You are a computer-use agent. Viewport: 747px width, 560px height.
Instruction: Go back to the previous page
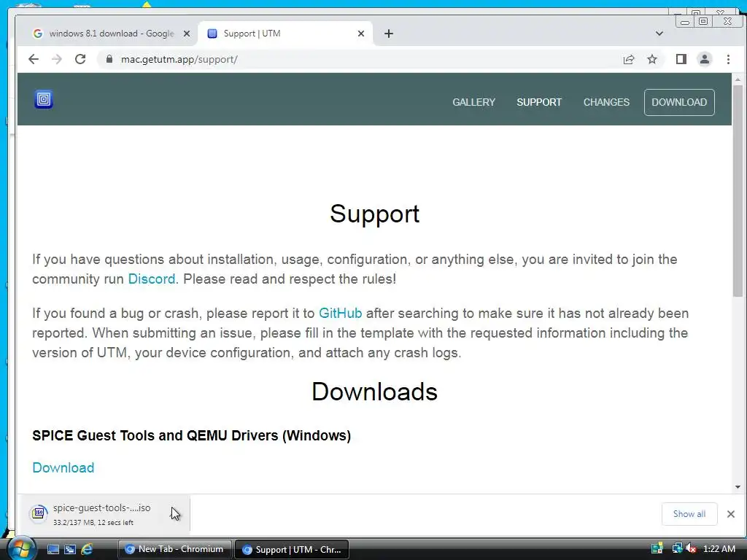click(34, 59)
